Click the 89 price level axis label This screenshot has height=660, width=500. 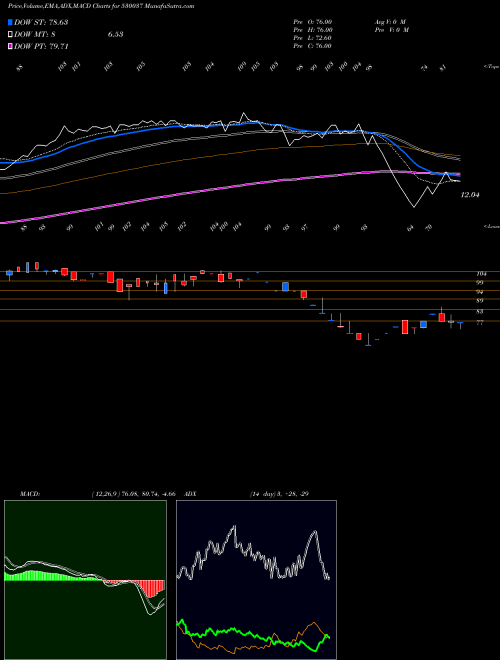(x=479, y=301)
